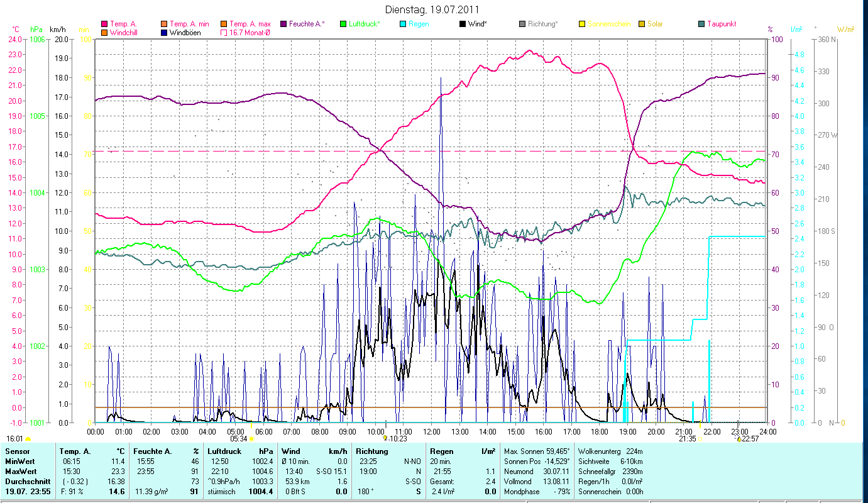Viewport: 868px width, 503px height.
Task: Toggle the Temp. A. max legend marker
Action: point(224,24)
